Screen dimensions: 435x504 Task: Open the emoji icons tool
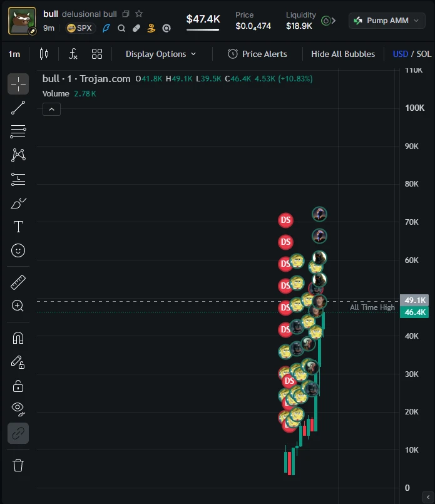pyautogui.click(x=18, y=250)
